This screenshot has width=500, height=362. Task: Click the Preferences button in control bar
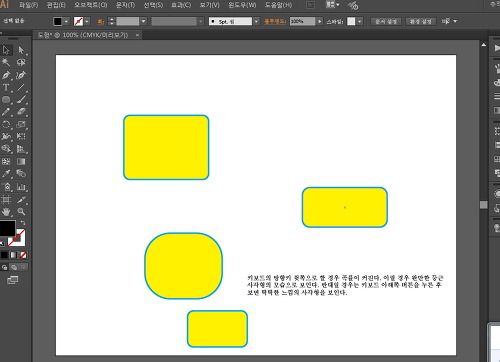[421, 21]
